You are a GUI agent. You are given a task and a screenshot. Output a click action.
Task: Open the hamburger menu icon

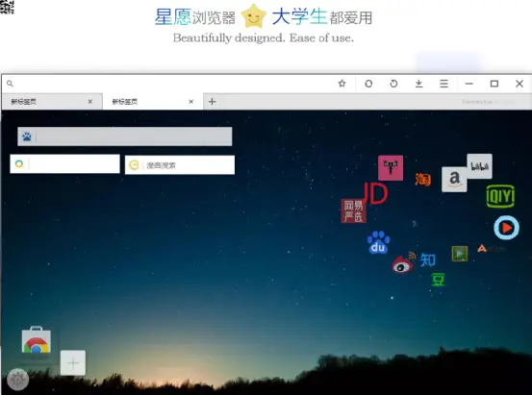[x=443, y=84]
